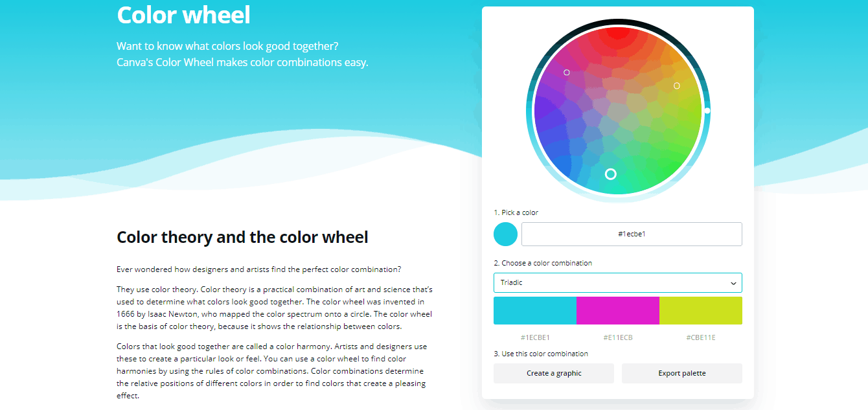Click the small handle in the wheel's purple area

567,73
